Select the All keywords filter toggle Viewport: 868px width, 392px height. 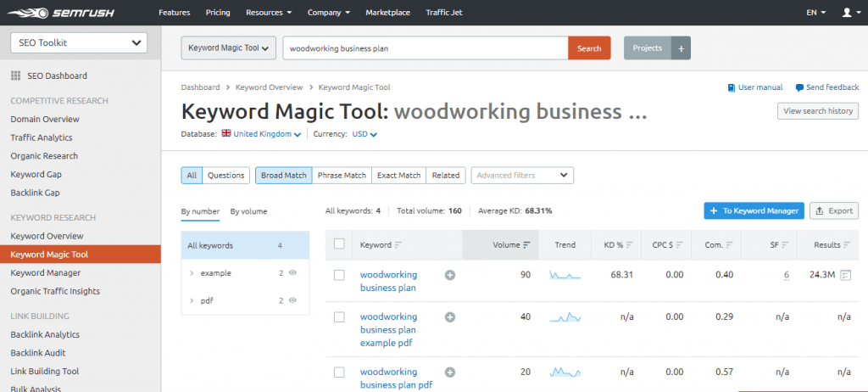(x=192, y=175)
